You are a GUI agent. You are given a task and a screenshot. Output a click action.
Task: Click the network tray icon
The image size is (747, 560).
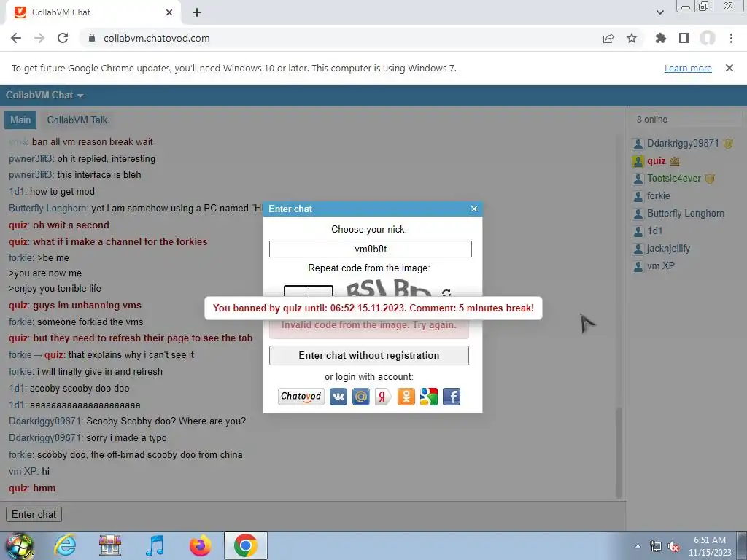(x=656, y=547)
